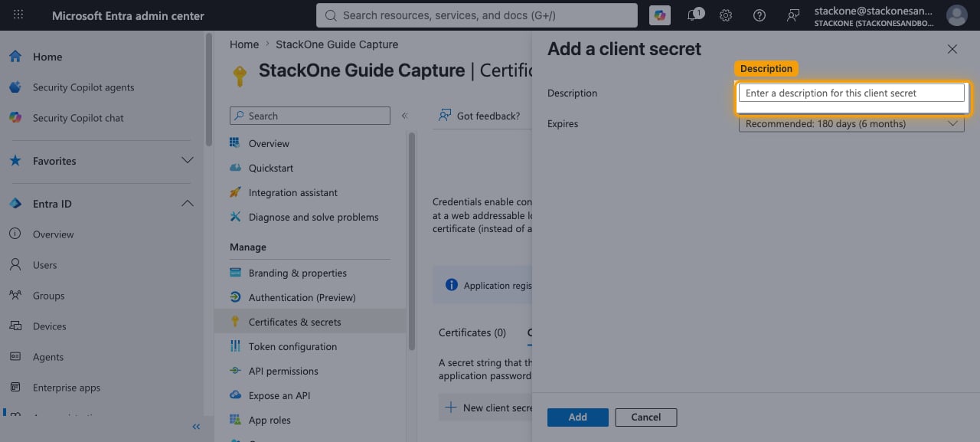Collapse the Favorites section chevron
The width and height of the screenshot is (980, 442).
pyautogui.click(x=187, y=161)
